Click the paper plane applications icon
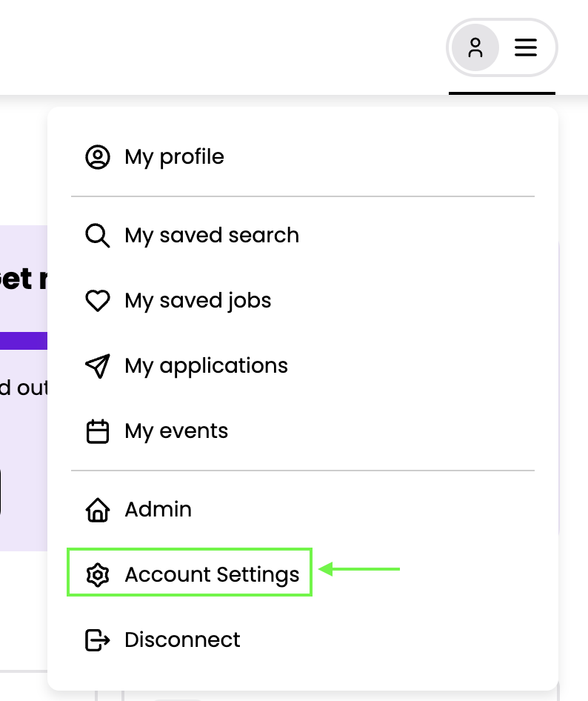Screen dimensions: 588x701 (x=98, y=366)
